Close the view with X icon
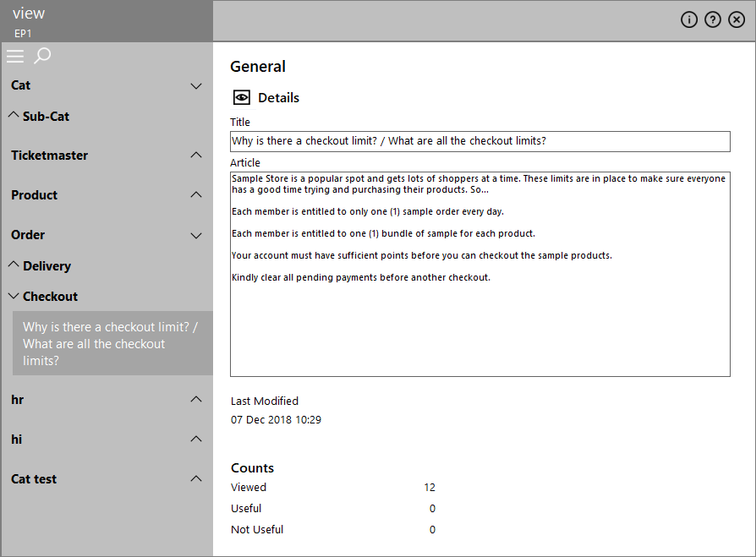This screenshot has width=756, height=557. pos(737,19)
